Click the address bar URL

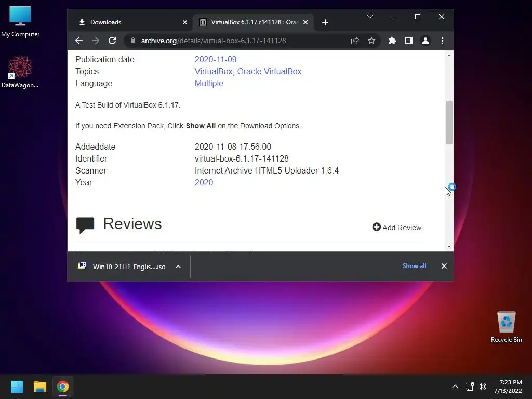pos(214,41)
